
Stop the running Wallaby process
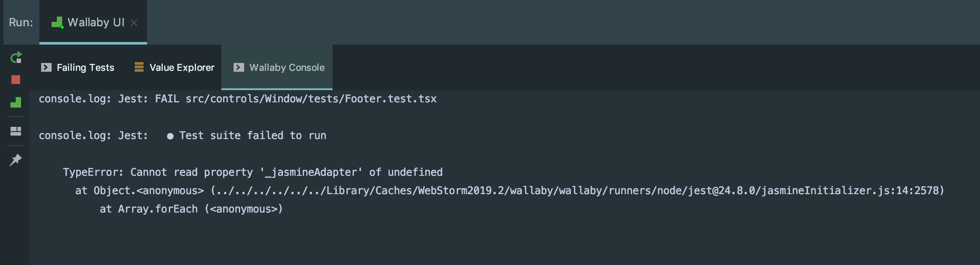(x=16, y=80)
